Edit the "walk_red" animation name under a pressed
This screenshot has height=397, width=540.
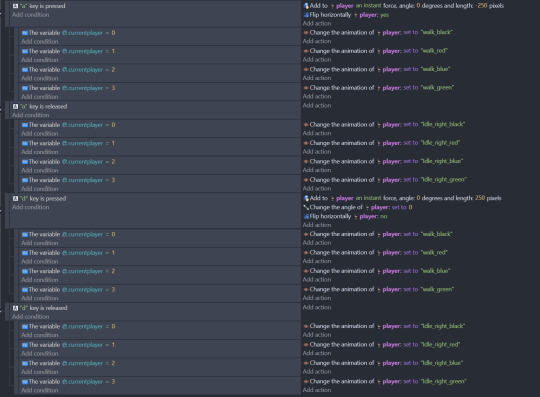point(434,51)
